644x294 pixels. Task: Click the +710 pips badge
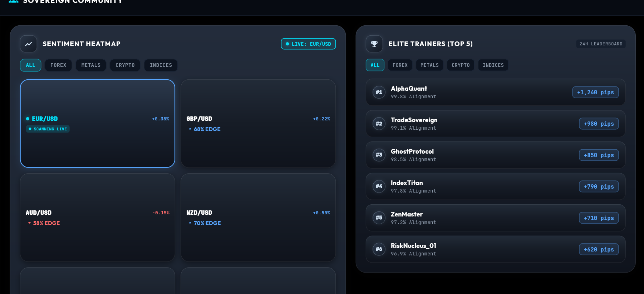[599, 218]
